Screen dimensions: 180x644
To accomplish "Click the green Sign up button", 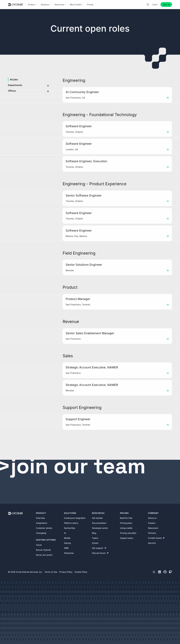I will point(166,4).
